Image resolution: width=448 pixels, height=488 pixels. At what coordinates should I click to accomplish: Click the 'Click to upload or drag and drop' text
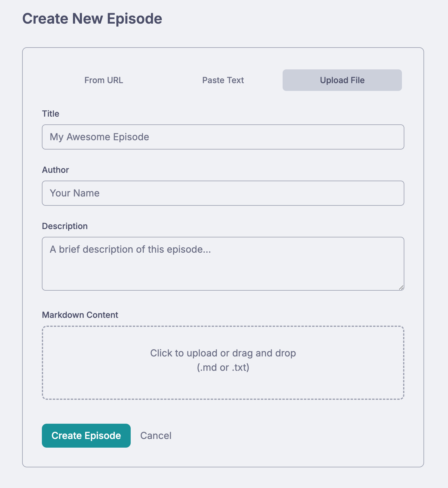[223, 353]
